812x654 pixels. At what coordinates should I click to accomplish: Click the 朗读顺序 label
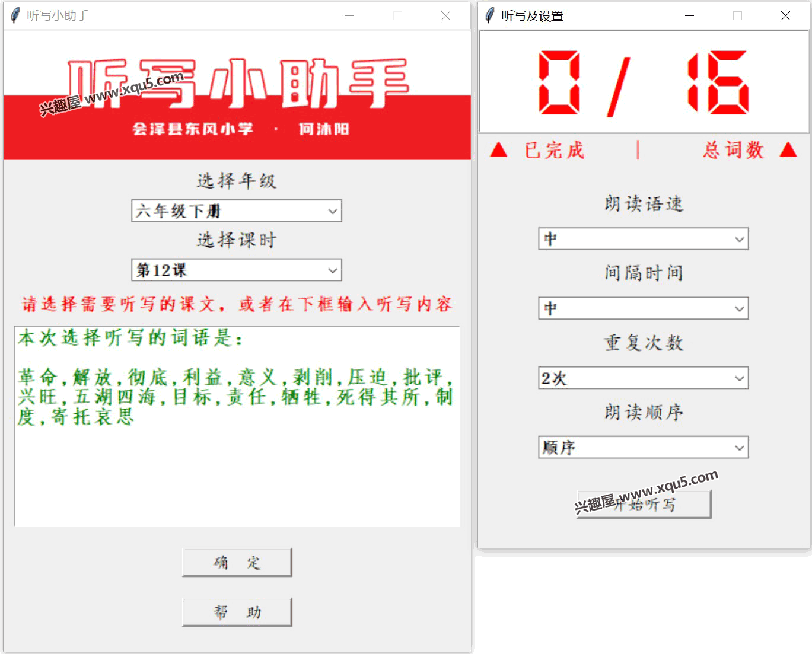pyautogui.click(x=644, y=412)
